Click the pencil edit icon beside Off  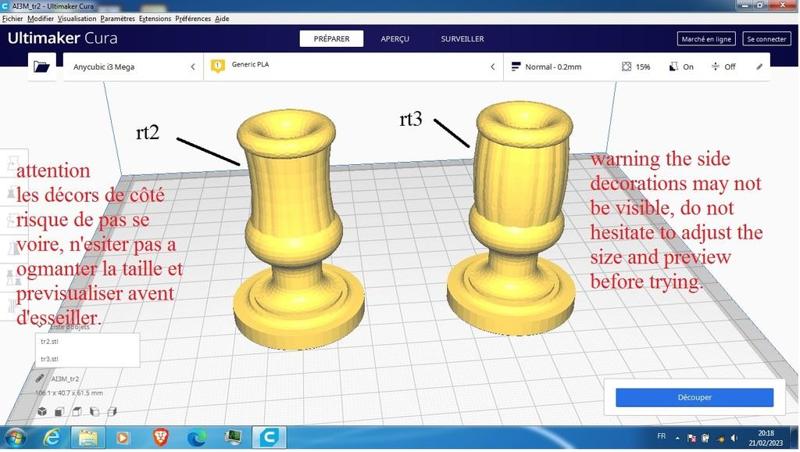pyautogui.click(x=759, y=67)
